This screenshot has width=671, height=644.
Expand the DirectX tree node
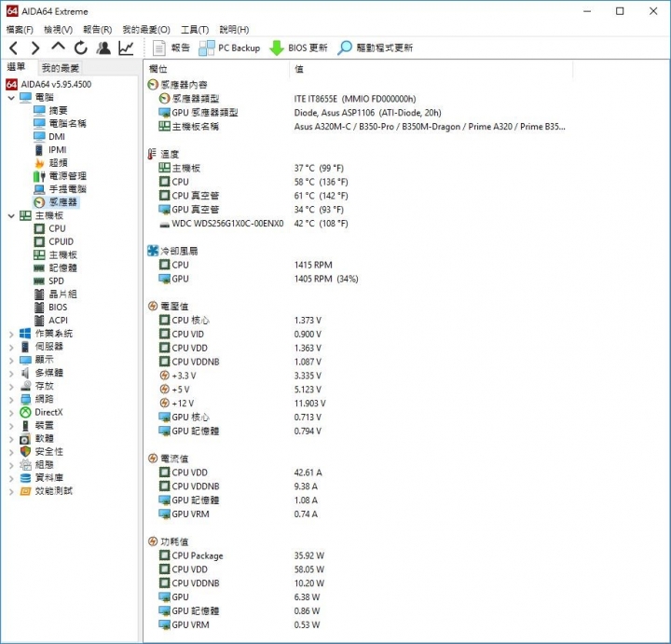click(11, 413)
